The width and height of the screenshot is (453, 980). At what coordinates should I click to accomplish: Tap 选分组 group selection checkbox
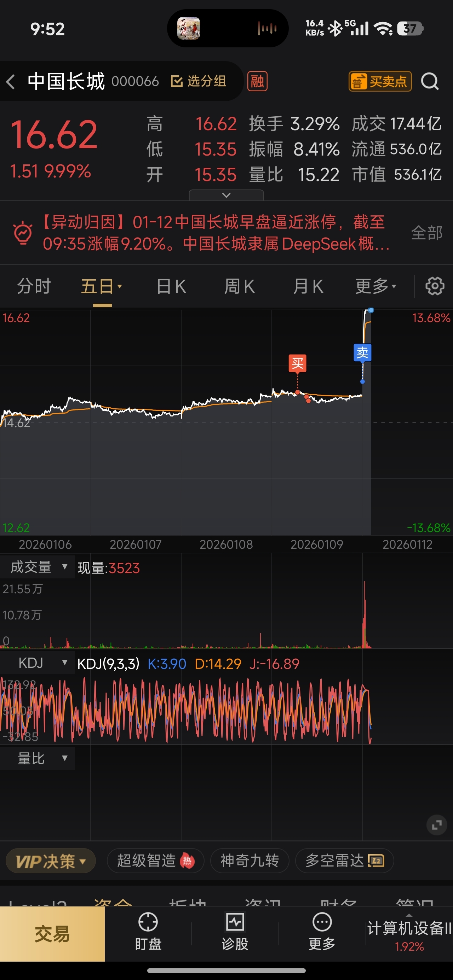(198, 81)
